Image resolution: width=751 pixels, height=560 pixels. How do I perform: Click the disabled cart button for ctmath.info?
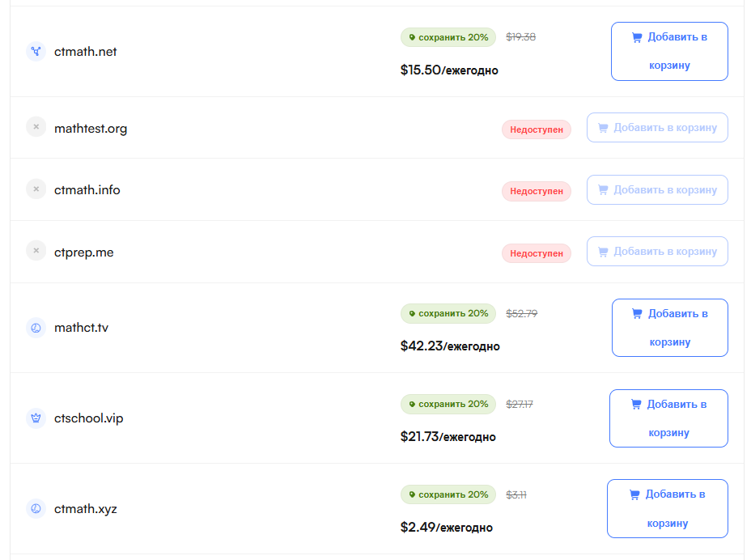657,189
